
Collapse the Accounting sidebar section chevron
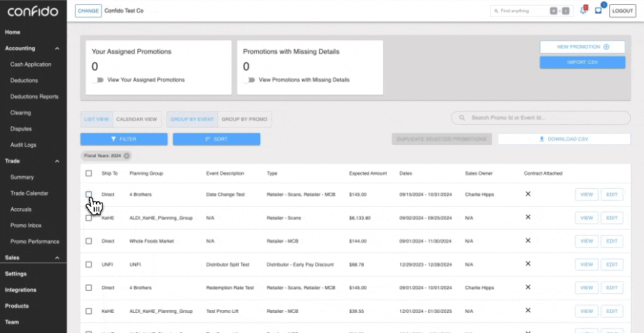coord(57,49)
